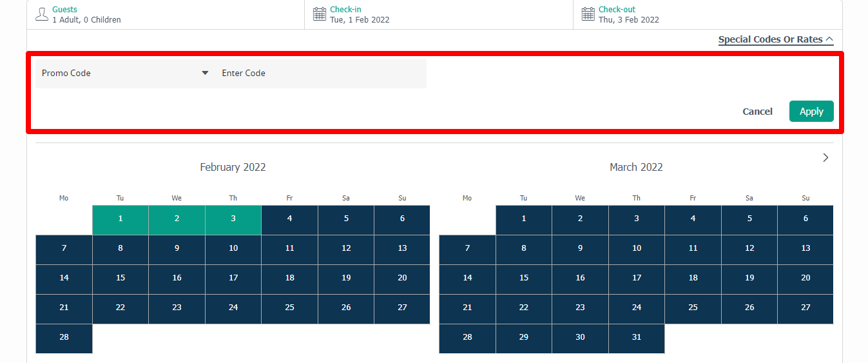Image resolution: width=868 pixels, height=363 pixels.
Task: Pick February 14 on the calendar
Action: [x=64, y=278]
